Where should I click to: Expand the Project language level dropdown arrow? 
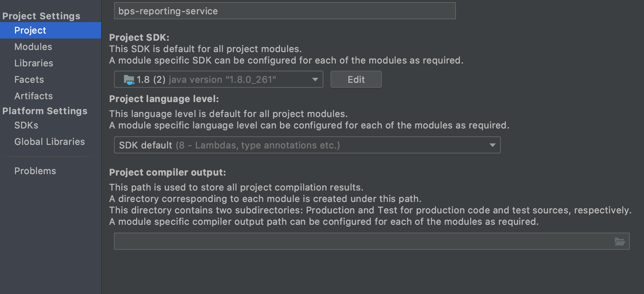pyautogui.click(x=492, y=145)
